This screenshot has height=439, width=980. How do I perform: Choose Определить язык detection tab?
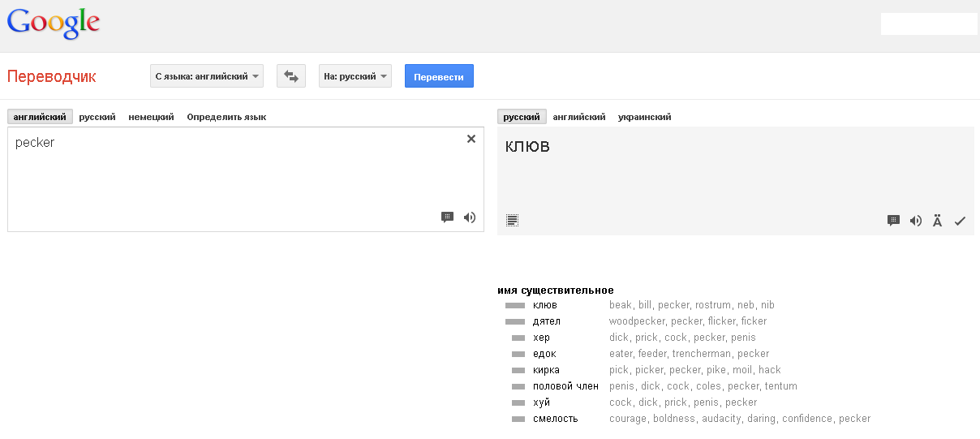226,117
